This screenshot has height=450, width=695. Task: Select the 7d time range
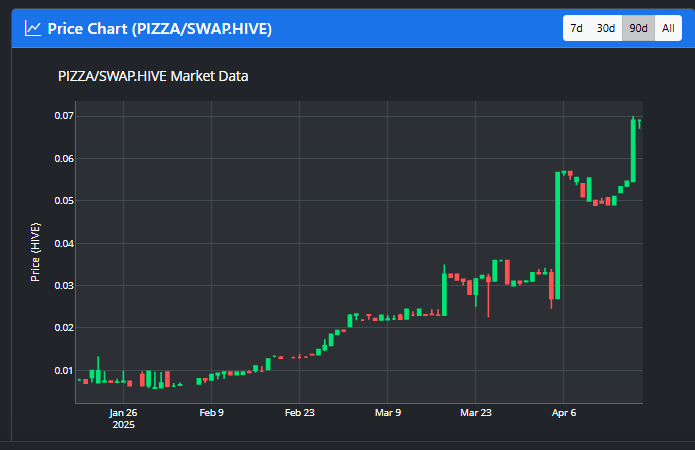coord(576,28)
